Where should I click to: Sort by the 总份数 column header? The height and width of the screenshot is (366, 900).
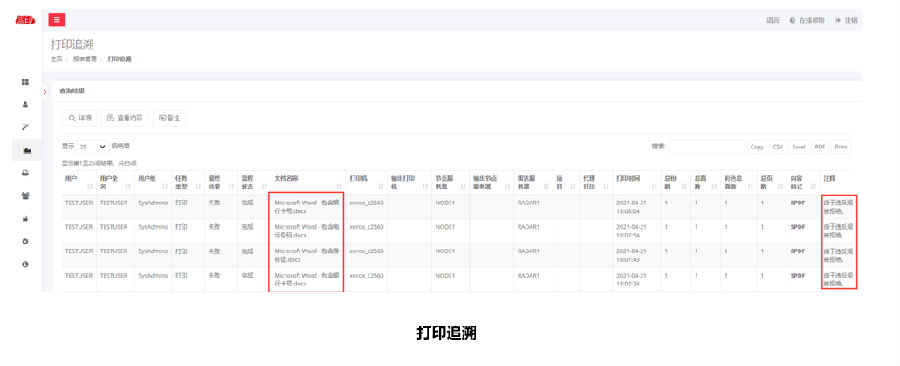coord(676,182)
